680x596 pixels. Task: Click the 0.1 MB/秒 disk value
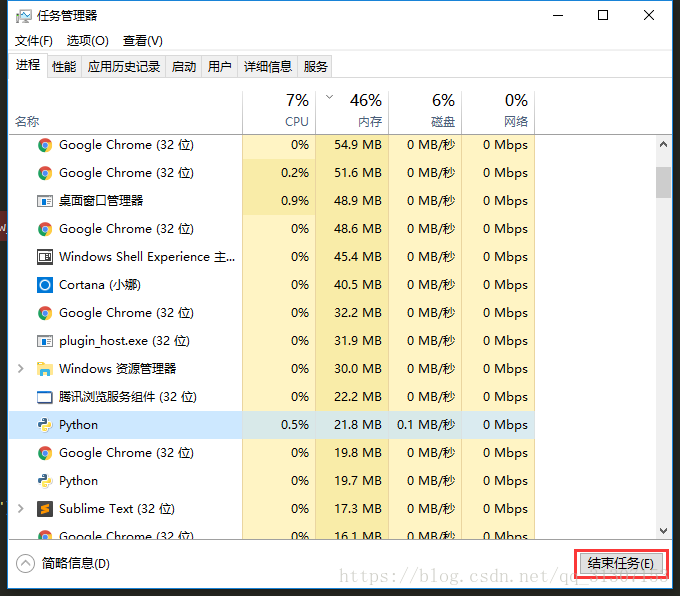426,425
